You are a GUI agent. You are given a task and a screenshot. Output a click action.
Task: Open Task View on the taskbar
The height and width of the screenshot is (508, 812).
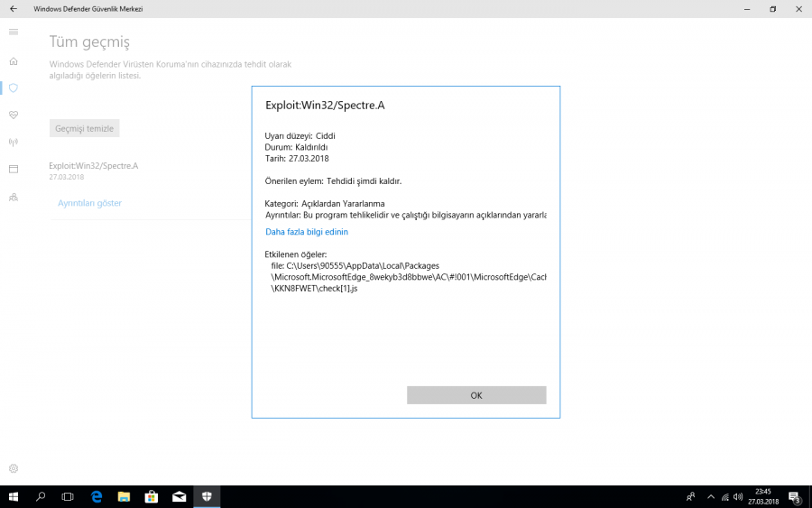click(68, 497)
